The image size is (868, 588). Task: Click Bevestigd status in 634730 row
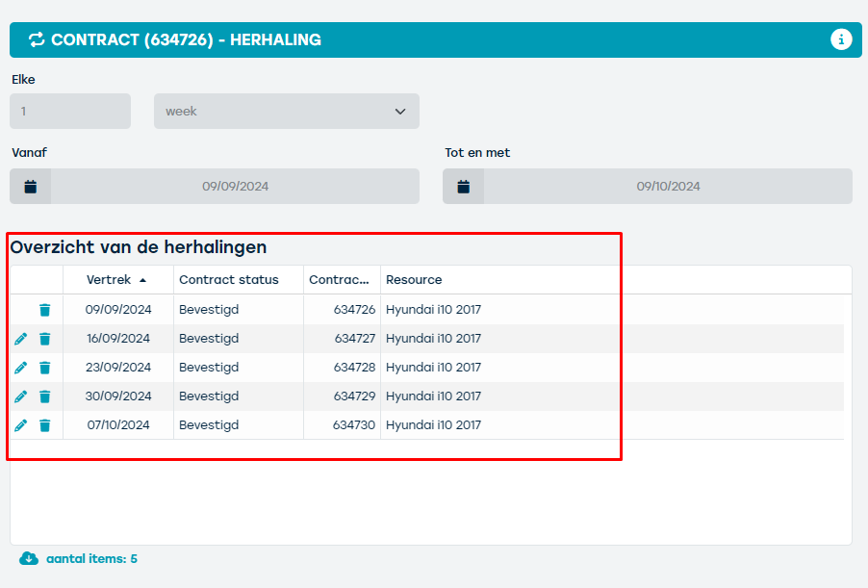(x=209, y=424)
